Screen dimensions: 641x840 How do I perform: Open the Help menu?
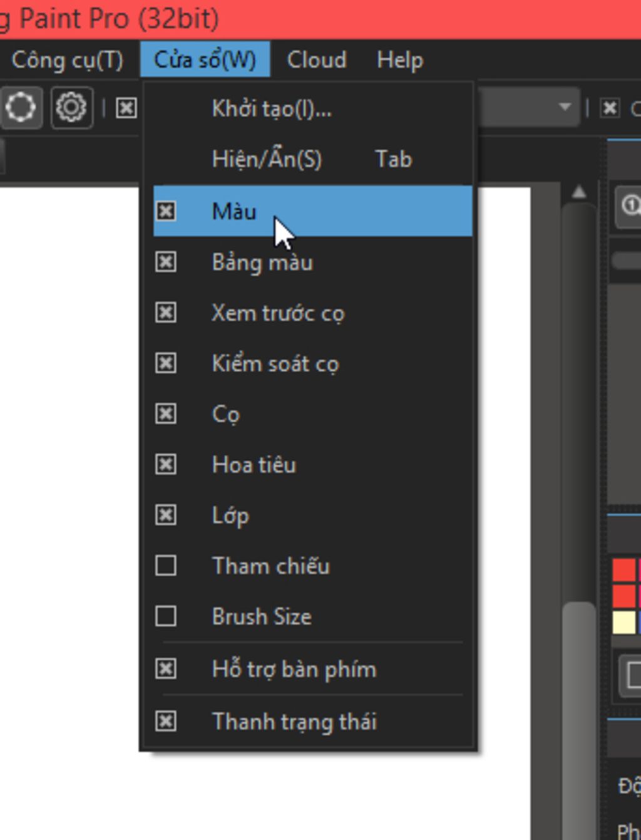pos(400,60)
